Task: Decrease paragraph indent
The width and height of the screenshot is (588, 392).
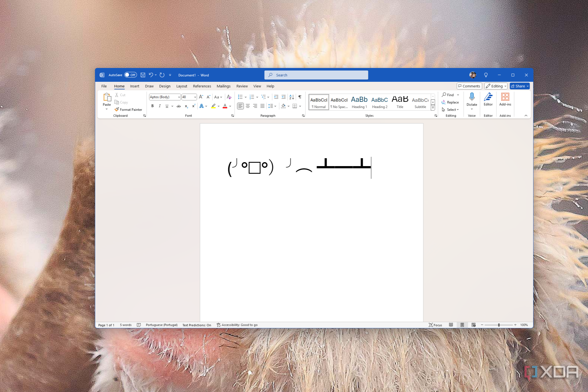Action: coord(276,97)
